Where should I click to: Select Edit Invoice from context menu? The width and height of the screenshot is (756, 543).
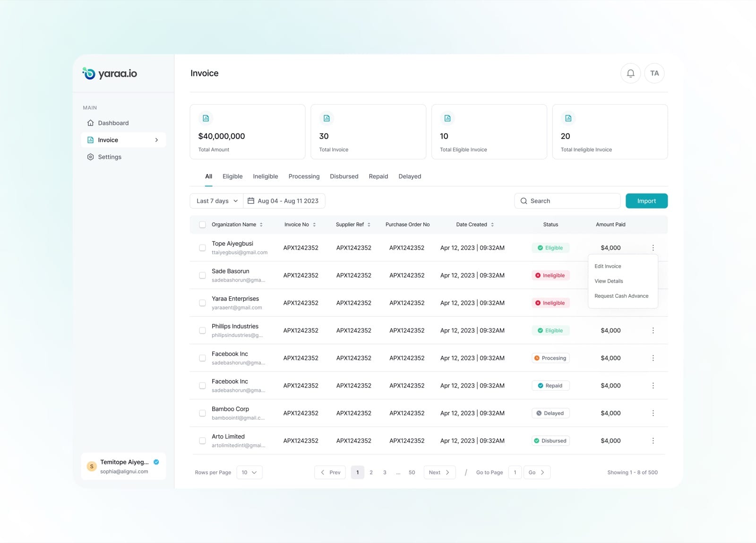tap(608, 266)
